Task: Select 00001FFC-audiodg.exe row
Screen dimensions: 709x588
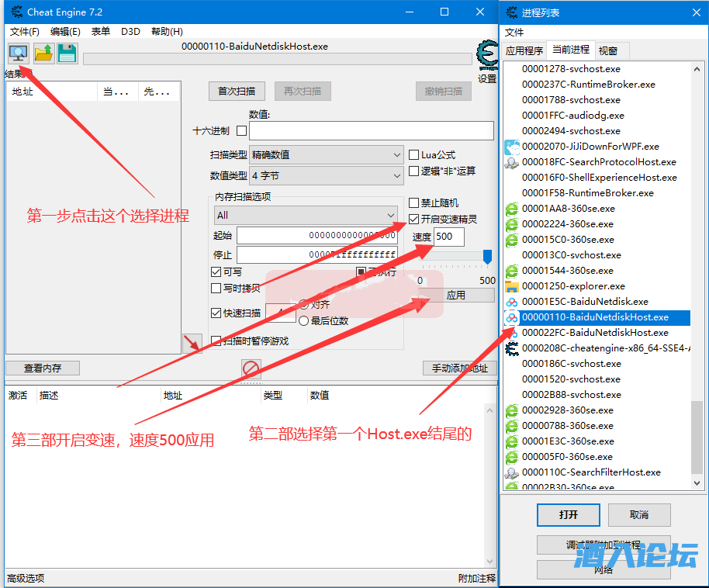Action: 597,116
